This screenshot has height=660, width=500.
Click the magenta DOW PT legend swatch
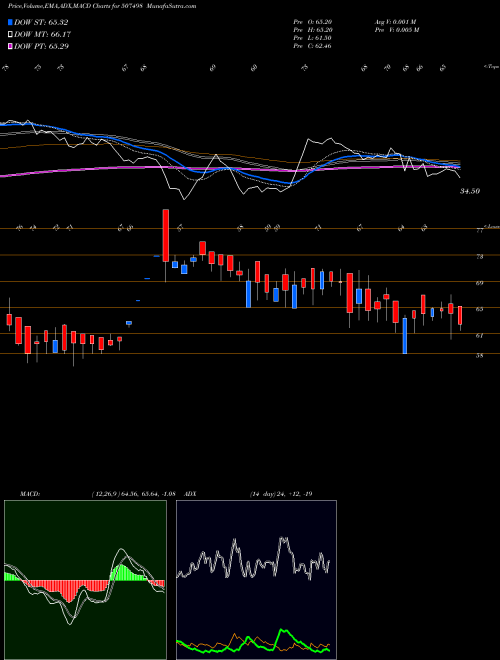11,46
